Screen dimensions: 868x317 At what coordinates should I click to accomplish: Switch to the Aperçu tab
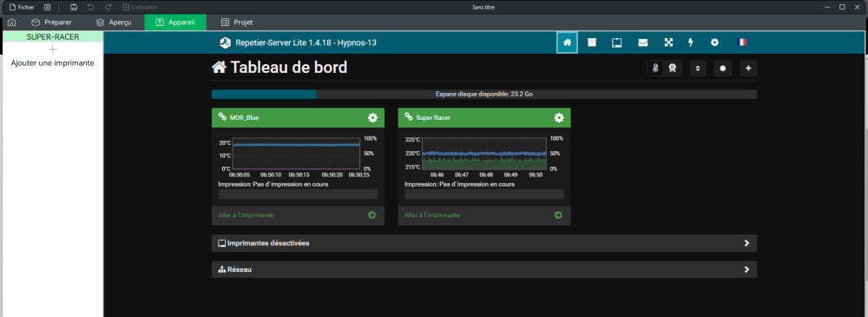tap(113, 23)
